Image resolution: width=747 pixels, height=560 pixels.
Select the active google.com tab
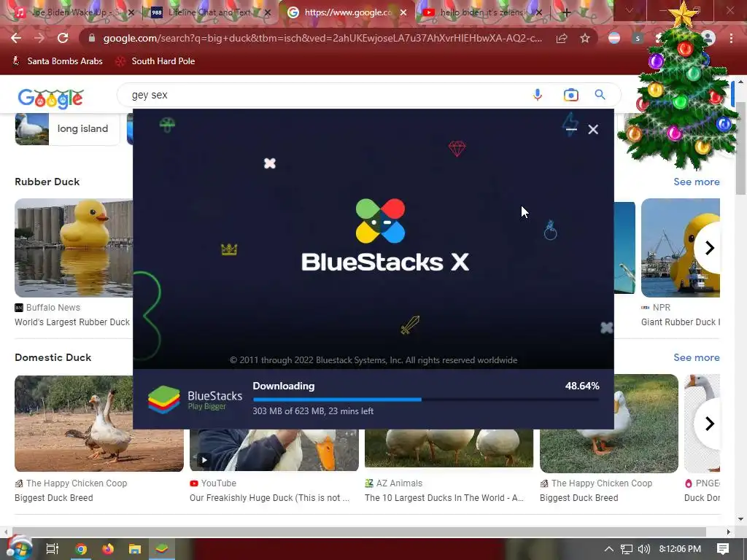(x=348, y=12)
